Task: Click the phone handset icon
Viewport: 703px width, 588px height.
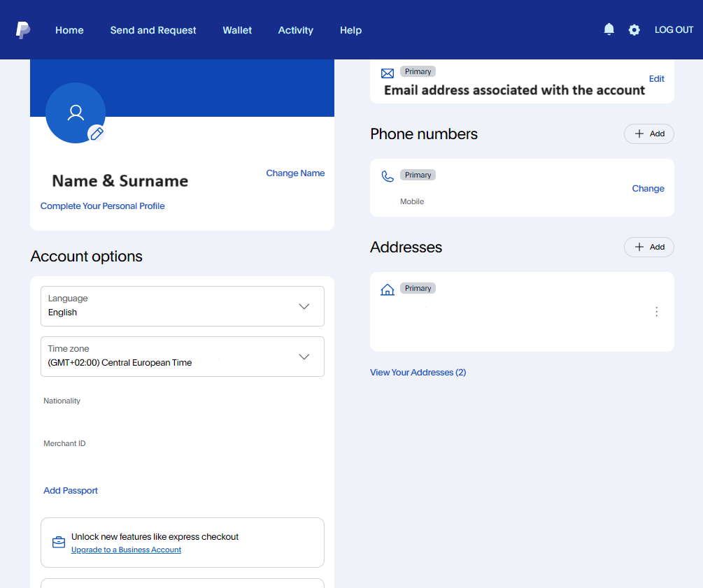Action: pyautogui.click(x=388, y=176)
